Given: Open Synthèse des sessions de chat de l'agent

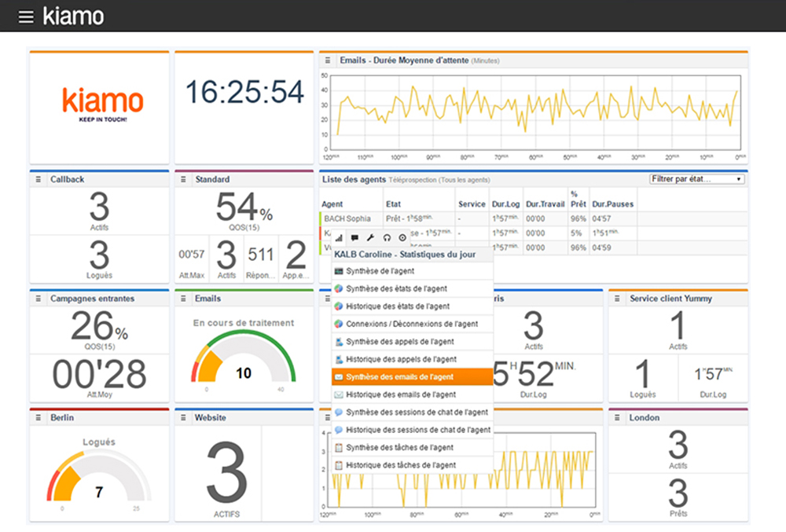Looking at the screenshot, I should (x=413, y=412).
